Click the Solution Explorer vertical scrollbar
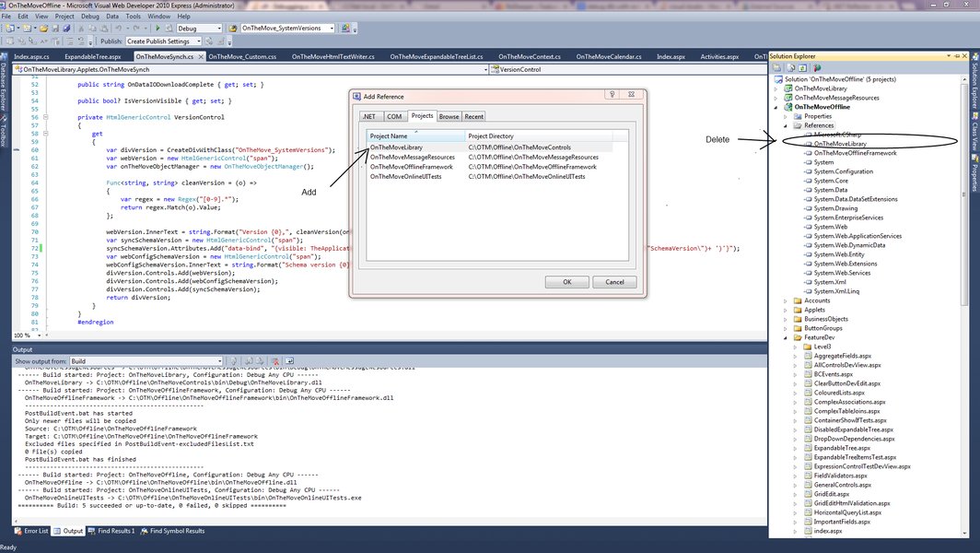 [963, 305]
